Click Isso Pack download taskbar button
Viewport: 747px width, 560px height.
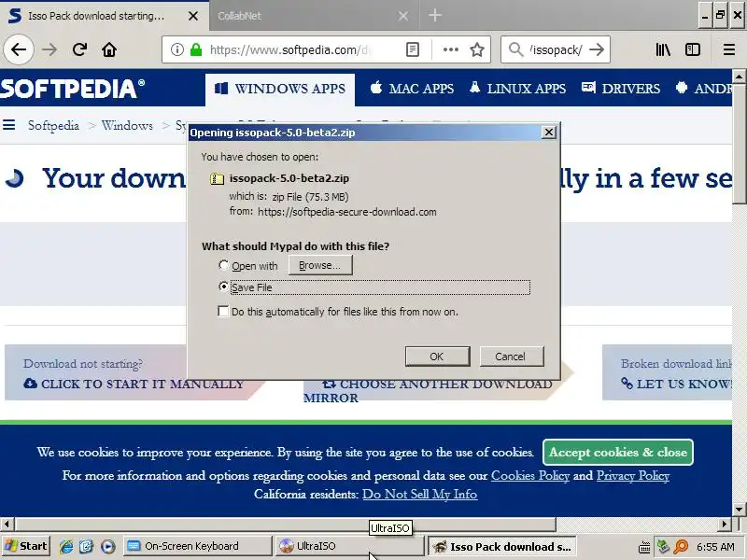pyautogui.click(x=502, y=546)
